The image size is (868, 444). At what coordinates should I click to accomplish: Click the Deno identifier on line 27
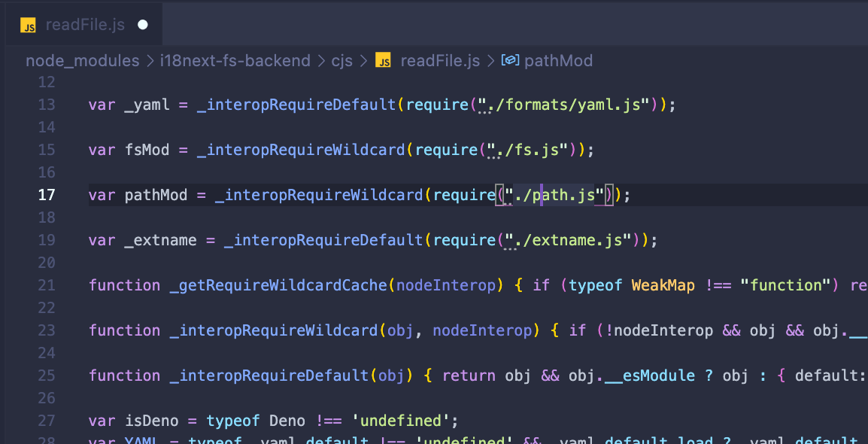pyautogui.click(x=287, y=421)
